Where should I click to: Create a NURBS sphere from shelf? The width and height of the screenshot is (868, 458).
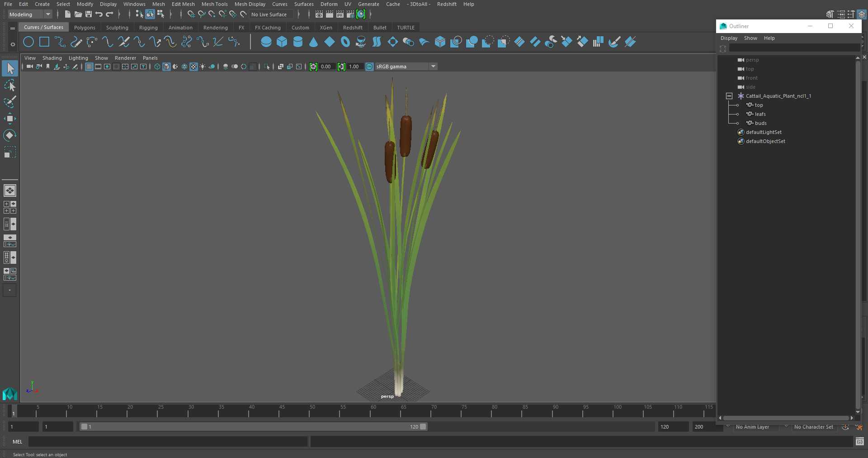click(266, 42)
